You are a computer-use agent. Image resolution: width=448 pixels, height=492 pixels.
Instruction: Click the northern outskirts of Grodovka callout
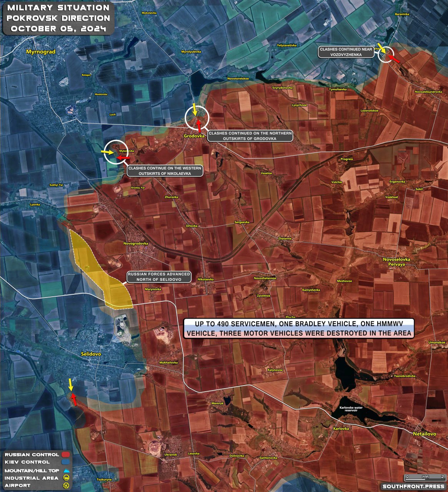pyautogui.click(x=250, y=136)
